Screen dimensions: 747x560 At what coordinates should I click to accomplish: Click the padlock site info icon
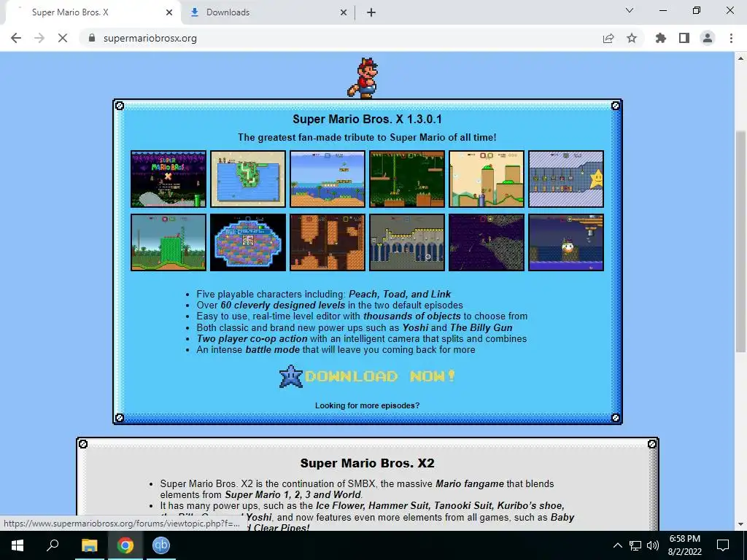point(92,38)
